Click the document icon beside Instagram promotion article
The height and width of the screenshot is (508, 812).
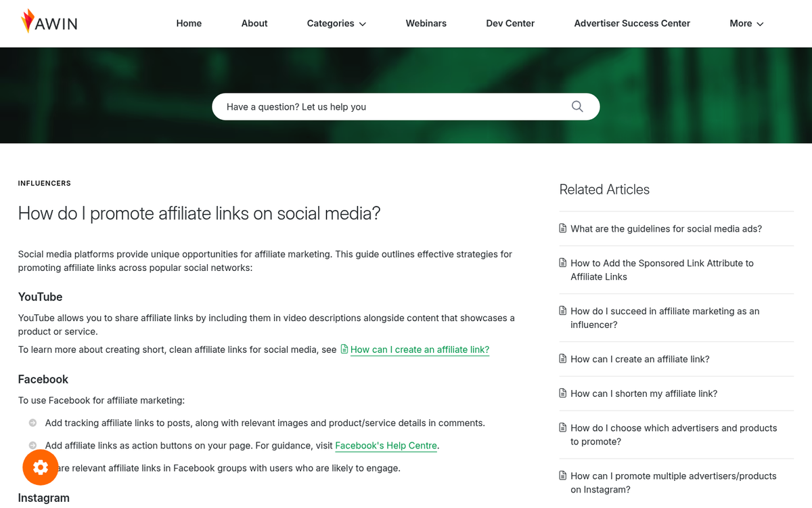562,475
